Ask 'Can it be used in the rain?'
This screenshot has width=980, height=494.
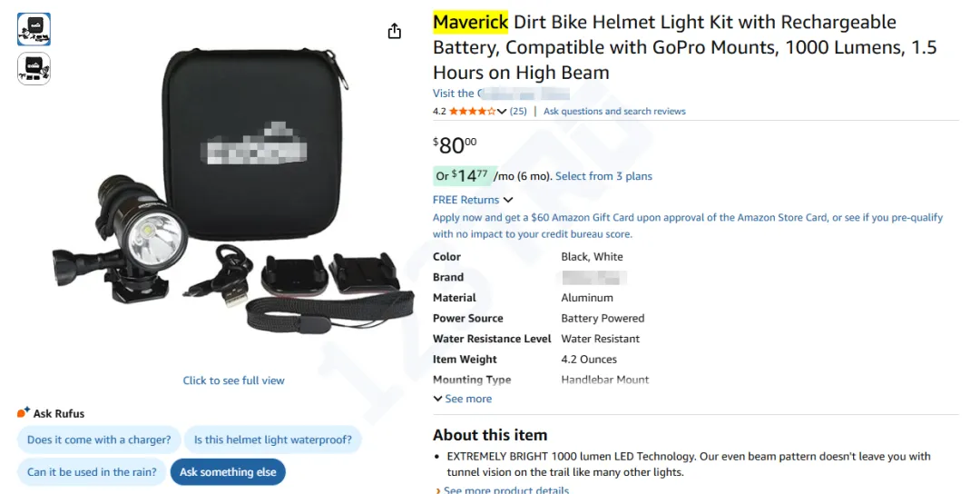(x=92, y=472)
